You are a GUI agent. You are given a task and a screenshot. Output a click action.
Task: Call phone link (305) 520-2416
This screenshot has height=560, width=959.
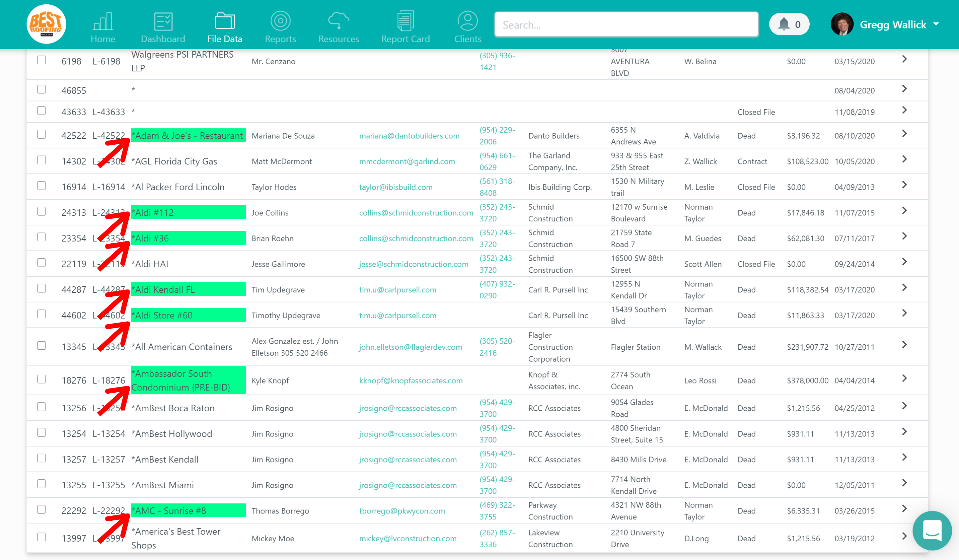click(x=497, y=347)
